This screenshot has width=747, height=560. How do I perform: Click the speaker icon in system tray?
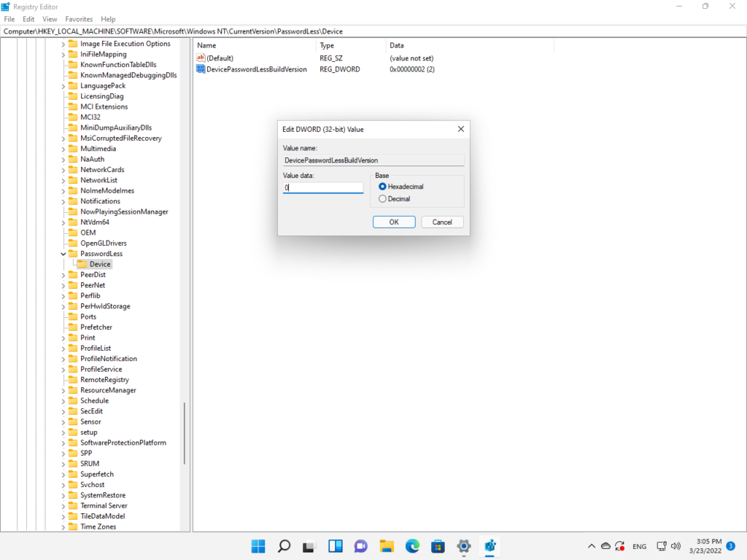[676, 546]
